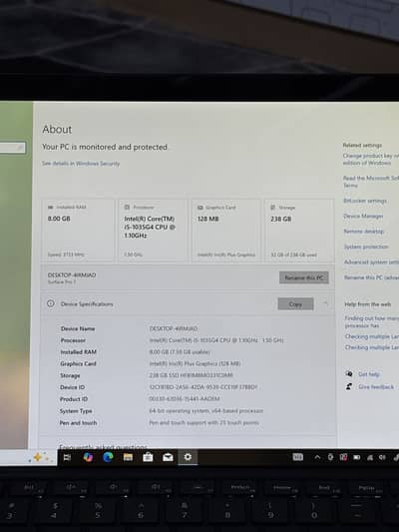This screenshot has width=399, height=532.
Task: Open Change product key link
Action: pyautogui.click(x=371, y=159)
